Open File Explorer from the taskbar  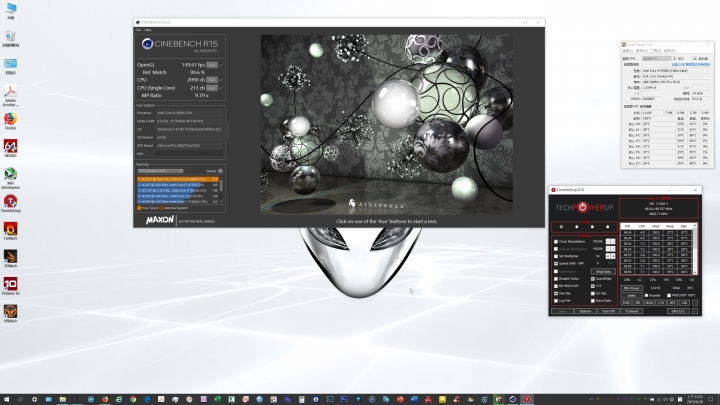(62, 399)
